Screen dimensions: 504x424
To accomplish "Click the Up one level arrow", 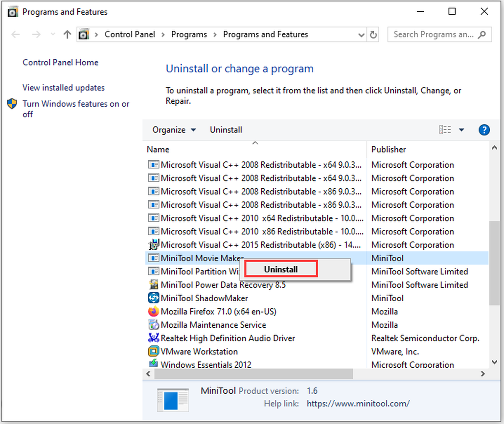I will [67, 34].
